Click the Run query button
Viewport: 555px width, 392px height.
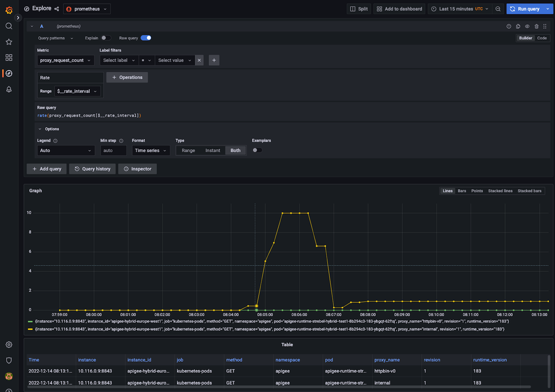click(x=525, y=9)
